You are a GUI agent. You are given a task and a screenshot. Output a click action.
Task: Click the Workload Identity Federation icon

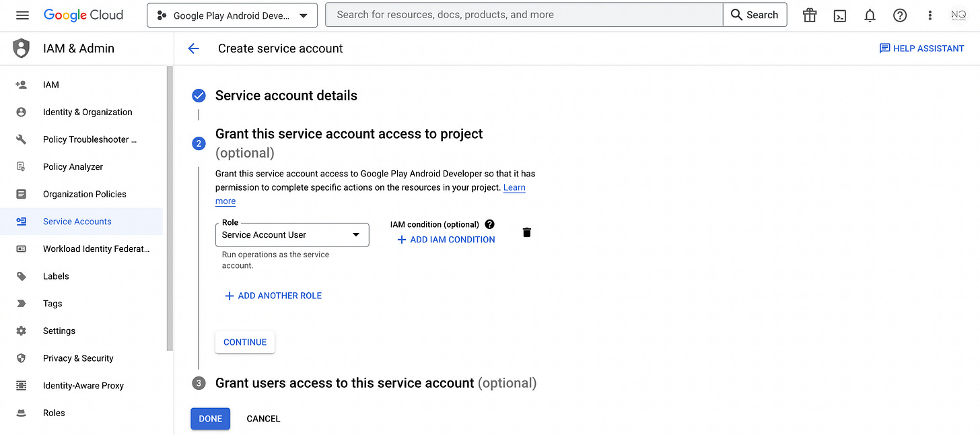[x=21, y=249]
